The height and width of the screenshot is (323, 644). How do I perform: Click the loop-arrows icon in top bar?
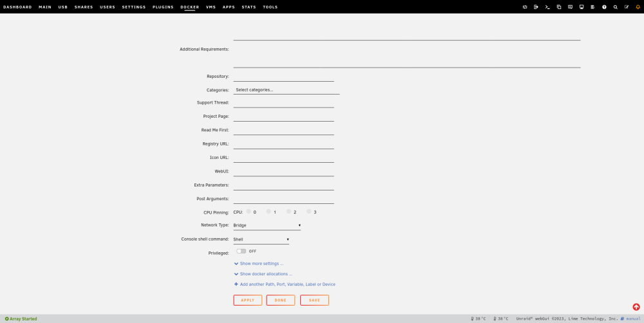pyautogui.click(x=525, y=7)
